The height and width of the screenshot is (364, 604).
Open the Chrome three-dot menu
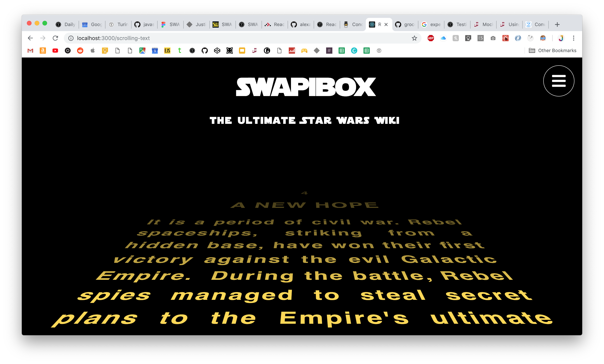pyautogui.click(x=573, y=38)
